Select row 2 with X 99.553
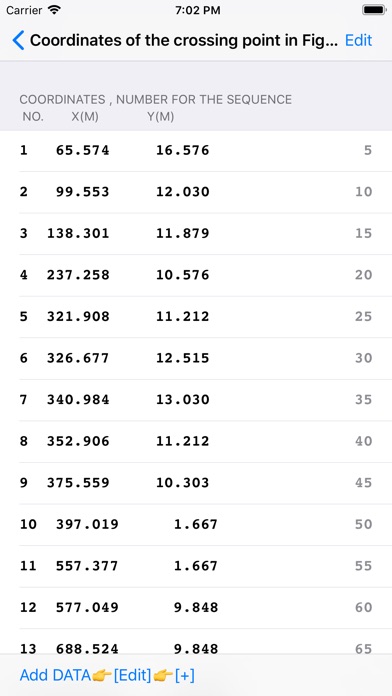This screenshot has height=696, width=392. [196, 192]
